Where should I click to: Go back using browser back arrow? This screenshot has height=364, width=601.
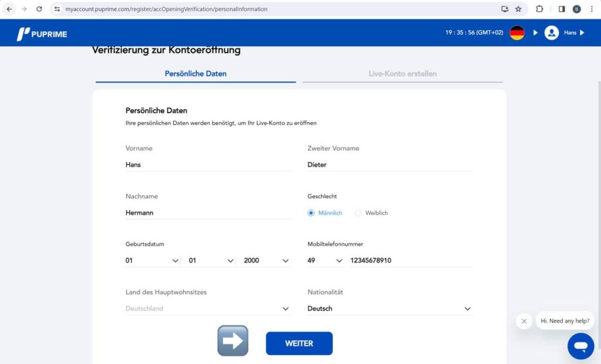tap(9, 9)
